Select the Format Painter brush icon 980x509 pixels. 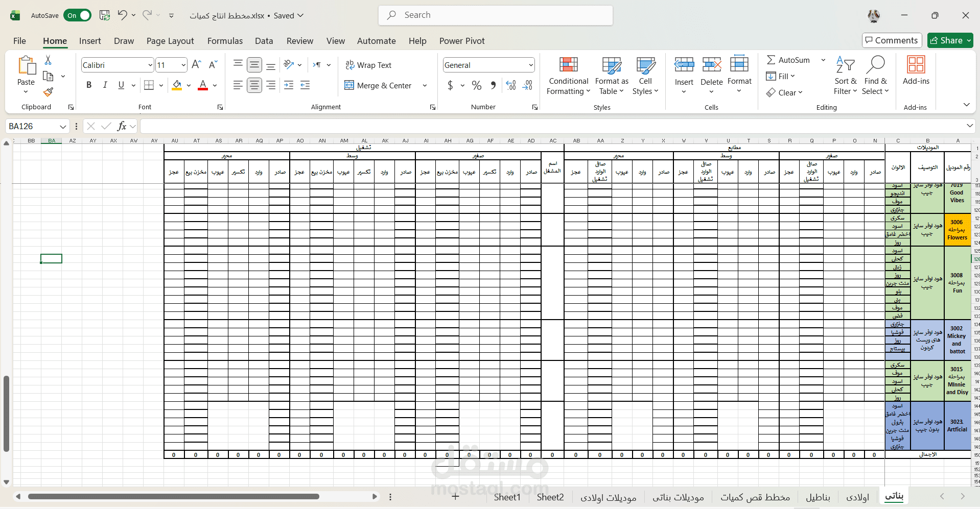48,92
